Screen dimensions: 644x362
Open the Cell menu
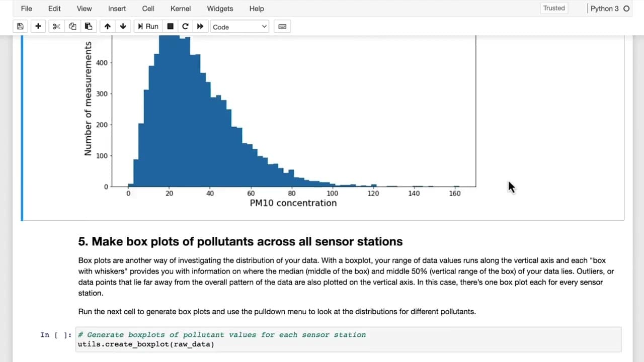click(148, 9)
